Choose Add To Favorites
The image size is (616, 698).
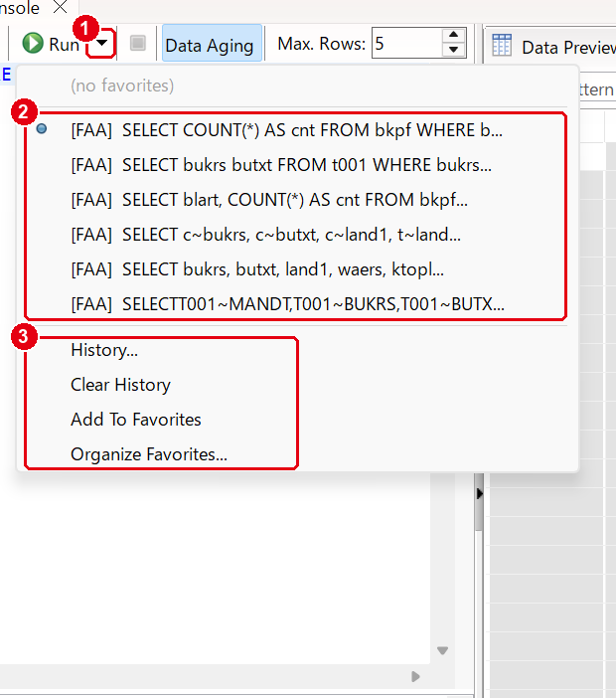[x=136, y=420]
